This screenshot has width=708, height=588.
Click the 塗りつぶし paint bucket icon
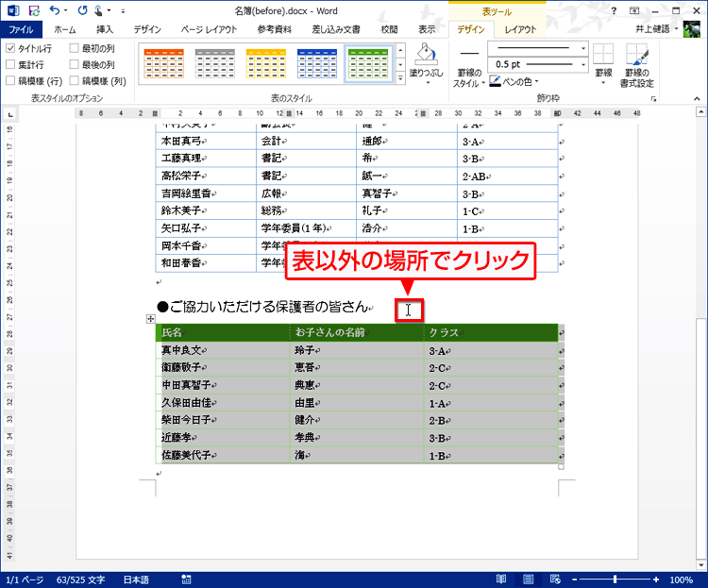click(427, 55)
